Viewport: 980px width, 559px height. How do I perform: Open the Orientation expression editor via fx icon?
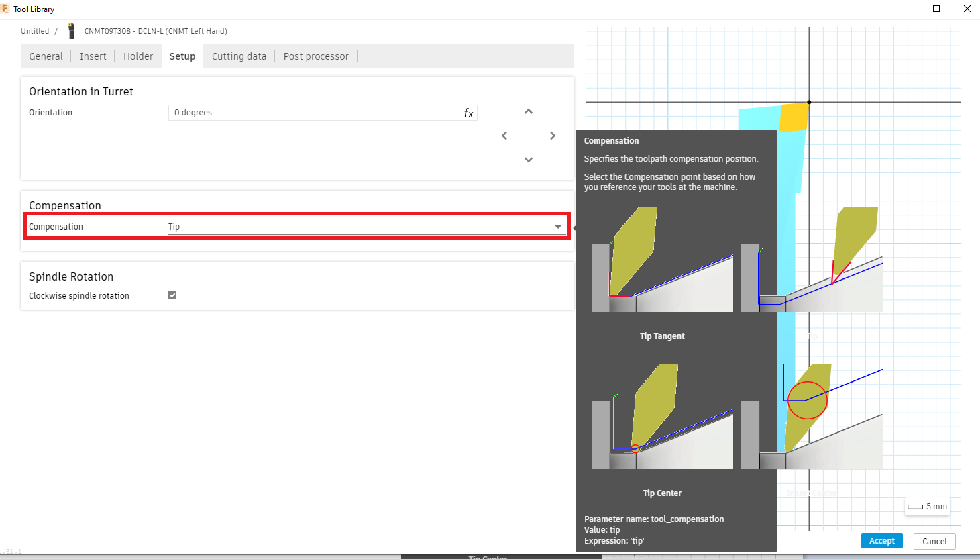click(468, 113)
